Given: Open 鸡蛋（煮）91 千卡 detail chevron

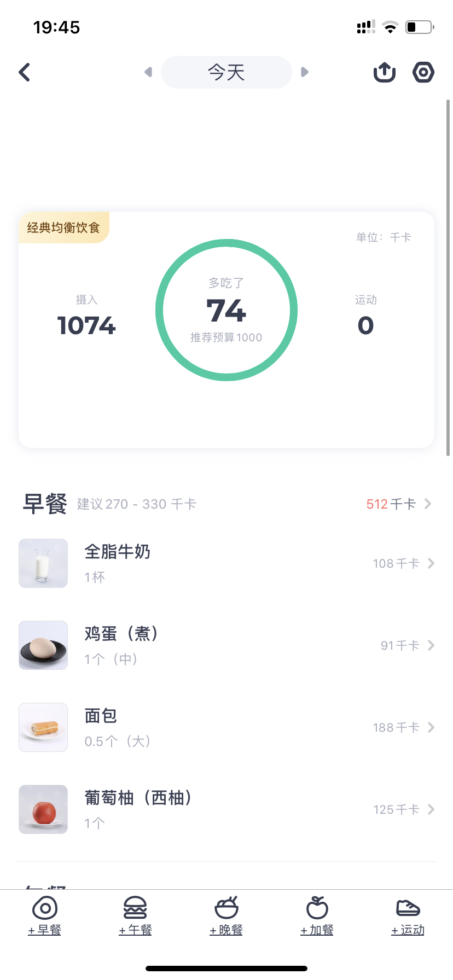Looking at the screenshot, I should click(431, 645).
